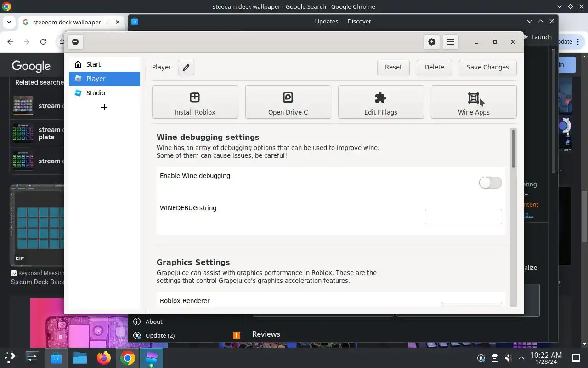
Task: Open Chrome three-dot menu
Action: 578,42
